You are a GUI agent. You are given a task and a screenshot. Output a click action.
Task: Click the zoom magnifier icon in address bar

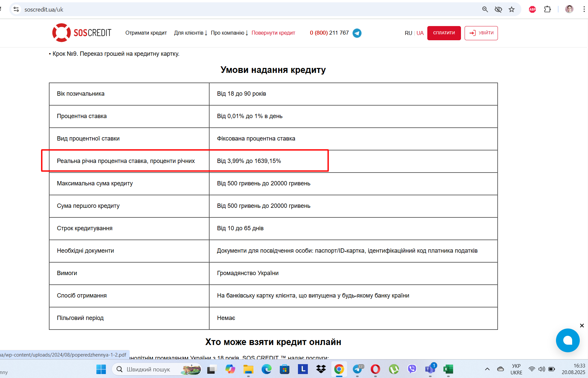[485, 9]
